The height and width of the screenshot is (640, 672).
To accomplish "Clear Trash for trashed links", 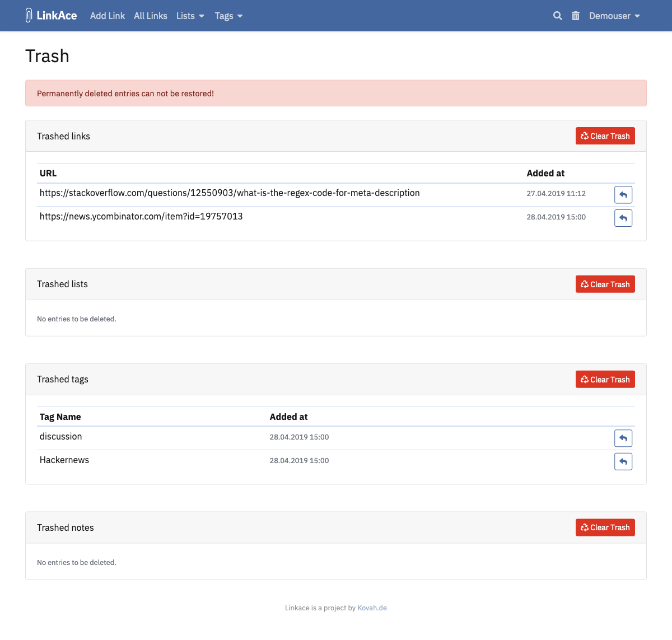I will 605,136.
